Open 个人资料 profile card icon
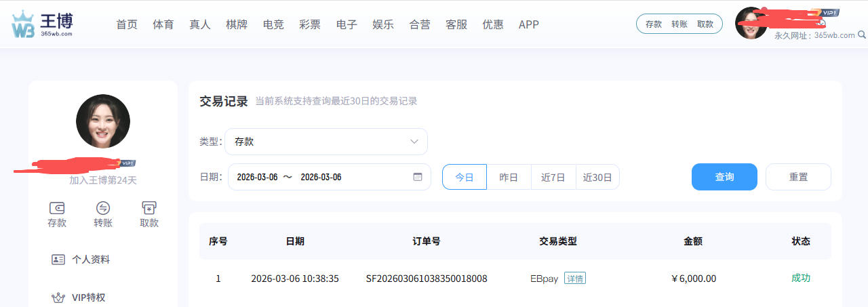The height and width of the screenshot is (307, 868). [58, 260]
